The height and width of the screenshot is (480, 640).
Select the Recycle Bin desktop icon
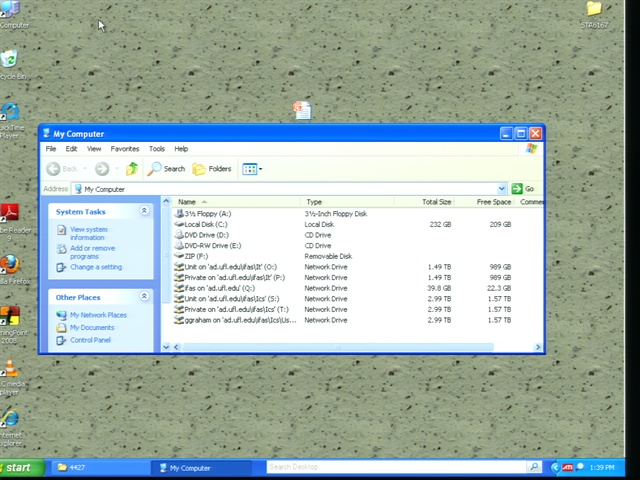coord(11,64)
